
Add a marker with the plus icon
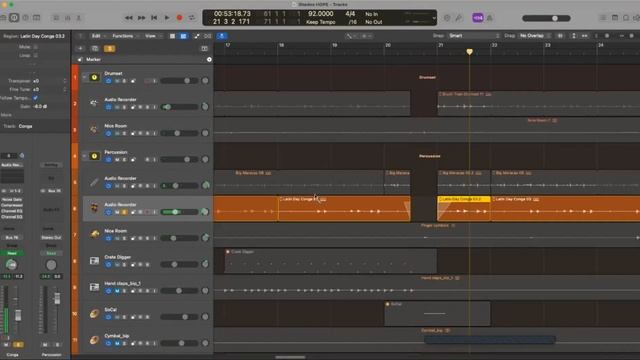pos(209,60)
